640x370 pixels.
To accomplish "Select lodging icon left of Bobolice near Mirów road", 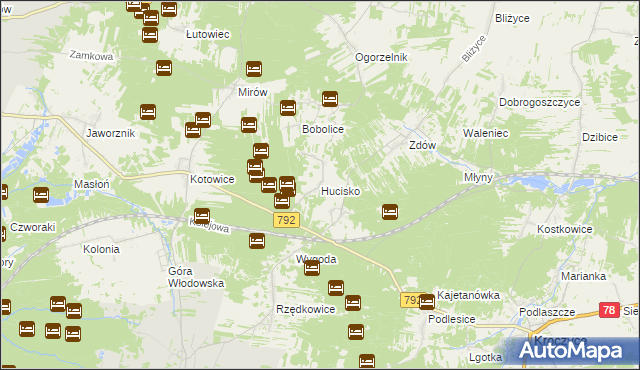I will point(288,108).
